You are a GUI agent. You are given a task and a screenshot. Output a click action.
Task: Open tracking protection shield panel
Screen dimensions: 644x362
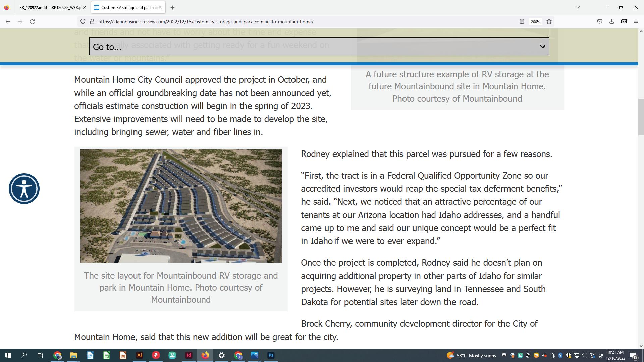83,22
